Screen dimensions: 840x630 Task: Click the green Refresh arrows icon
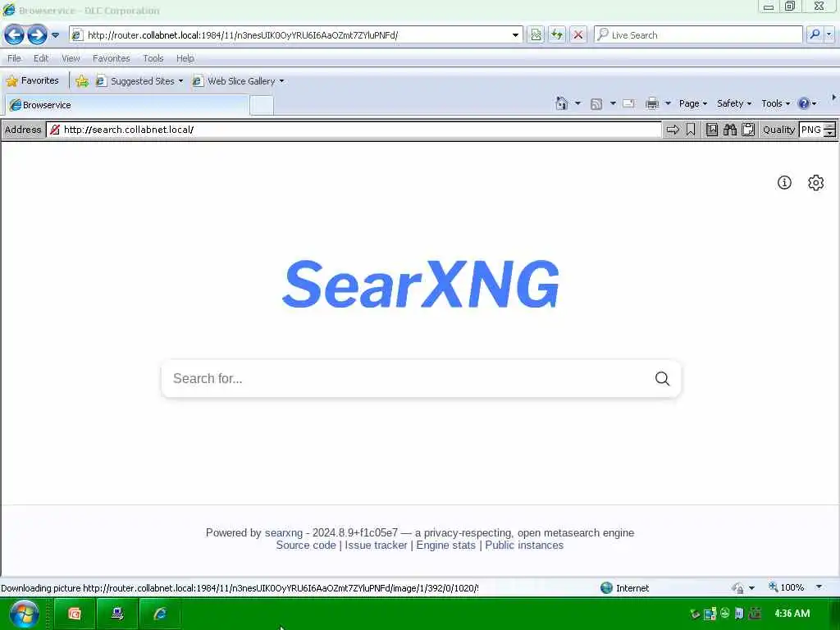[557, 35]
